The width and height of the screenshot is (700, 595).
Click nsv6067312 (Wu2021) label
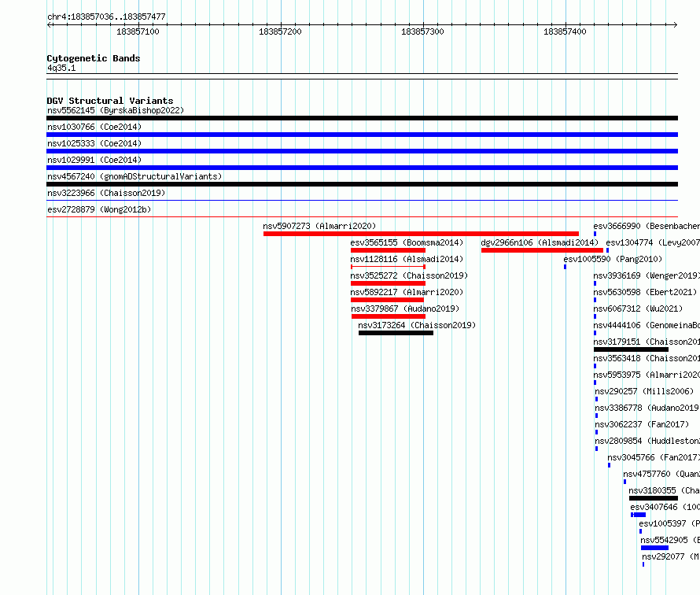pos(638,309)
